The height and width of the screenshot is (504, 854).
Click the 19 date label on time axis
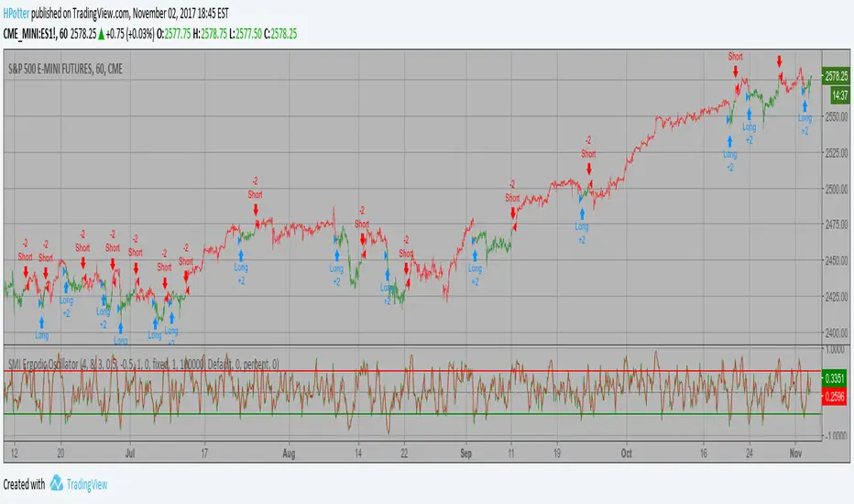557,454
